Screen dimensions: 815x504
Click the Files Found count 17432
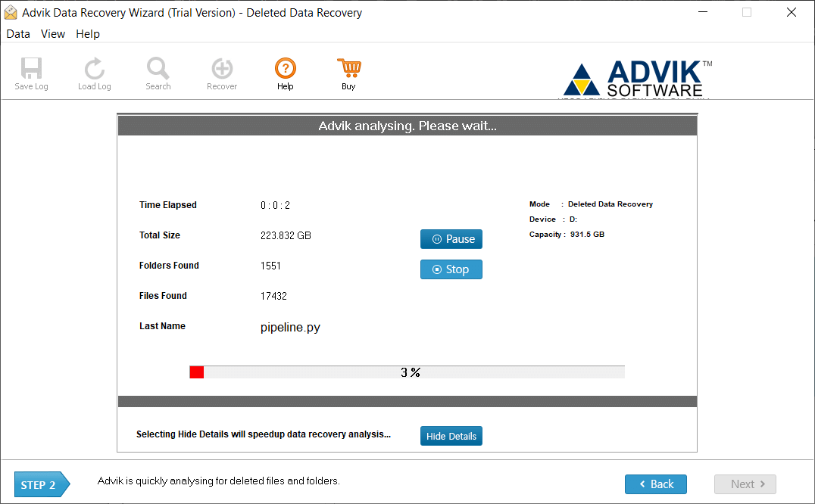(x=273, y=296)
